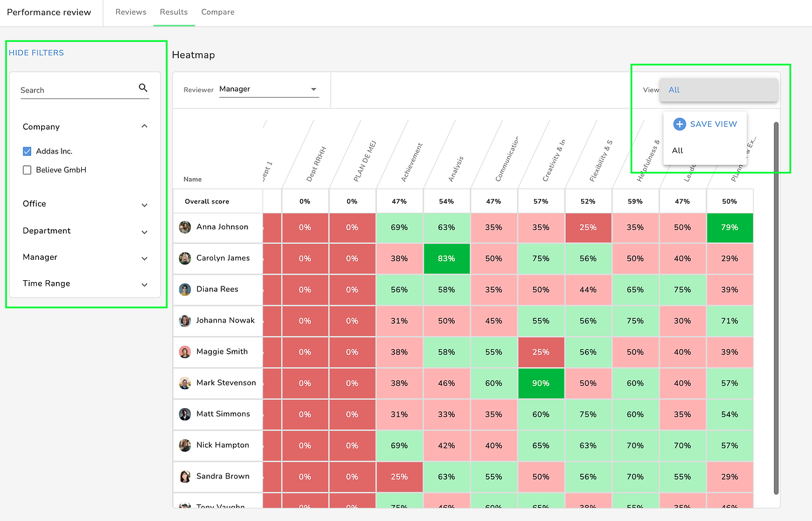Click the heatmap vertical scrollbar
The height and width of the screenshot is (521, 812).
point(776,309)
